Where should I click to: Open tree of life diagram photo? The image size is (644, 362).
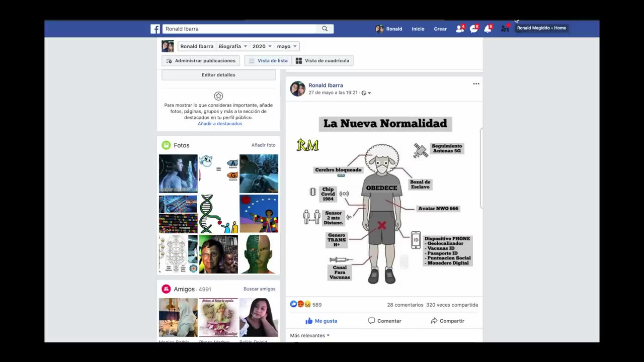[x=178, y=254]
